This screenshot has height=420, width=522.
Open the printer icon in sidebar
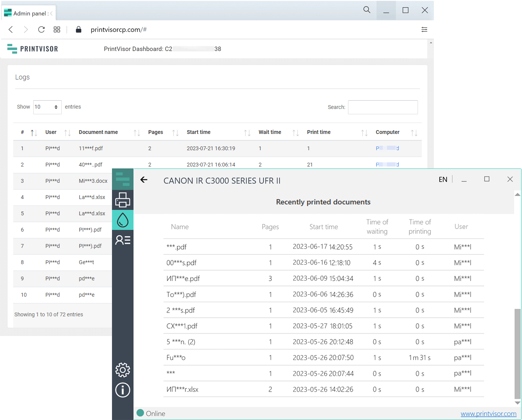click(123, 200)
